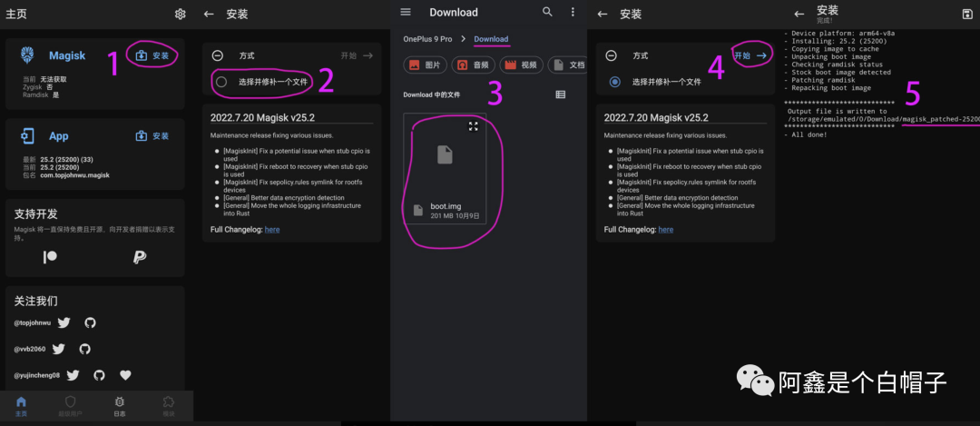Tap the 'Download 中的文件' heading
This screenshot has width=980, height=426.
coord(431,94)
